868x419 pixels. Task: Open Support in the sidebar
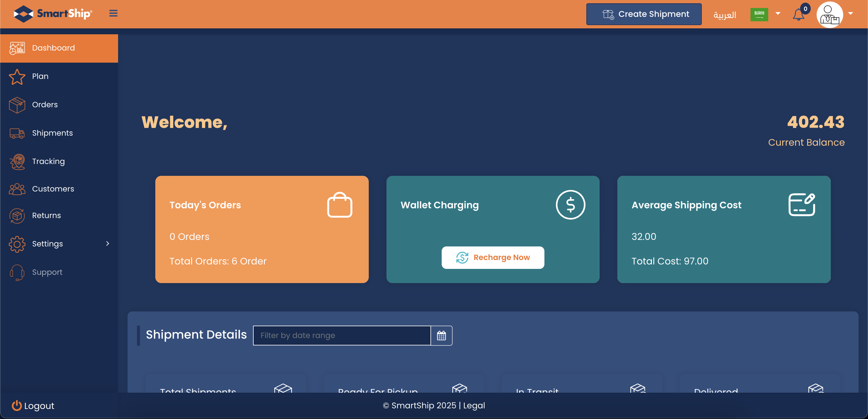(x=59, y=272)
